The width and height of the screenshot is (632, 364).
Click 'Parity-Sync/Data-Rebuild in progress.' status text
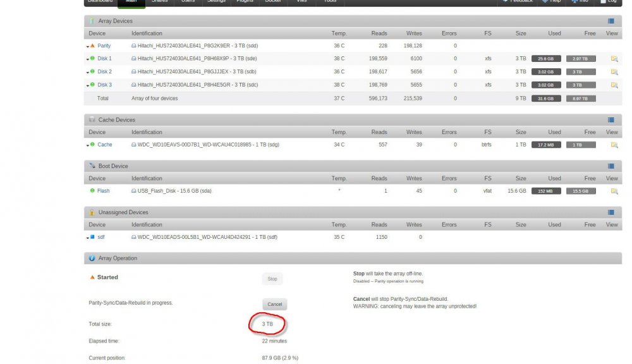pyautogui.click(x=131, y=303)
